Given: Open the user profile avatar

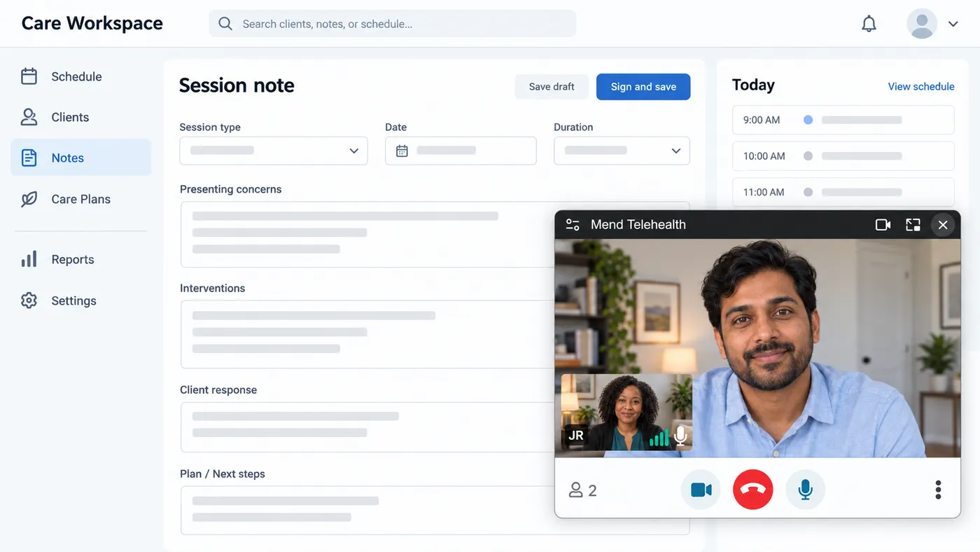Looking at the screenshot, I should (x=921, y=24).
